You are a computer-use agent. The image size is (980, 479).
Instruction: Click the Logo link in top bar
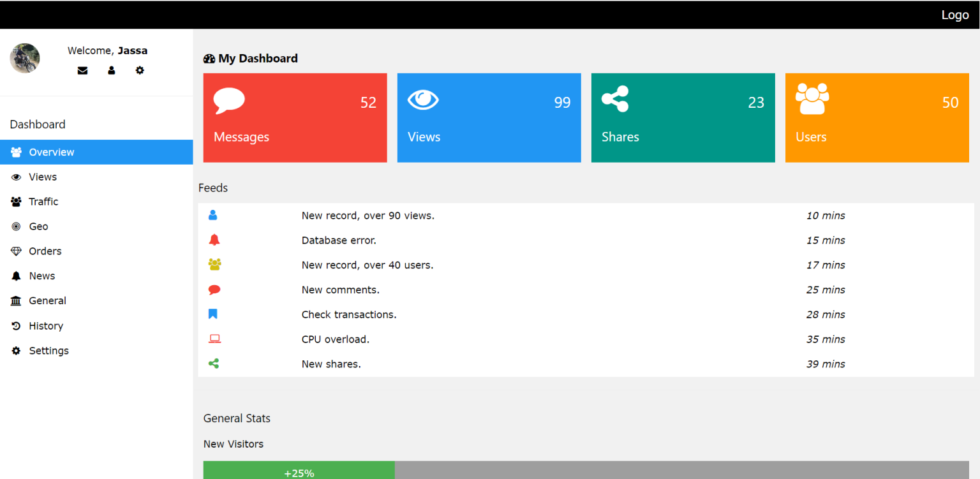pyautogui.click(x=954, y=15)
